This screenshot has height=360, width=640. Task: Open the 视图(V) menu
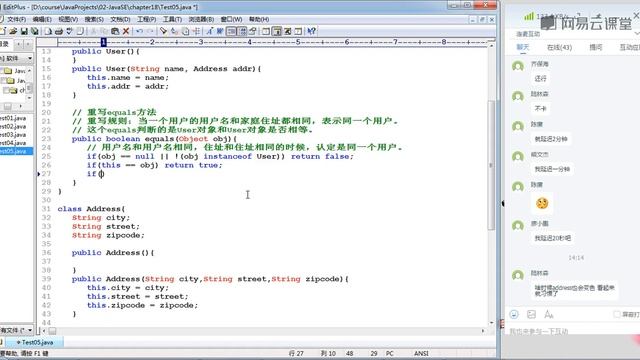(68, 19)
